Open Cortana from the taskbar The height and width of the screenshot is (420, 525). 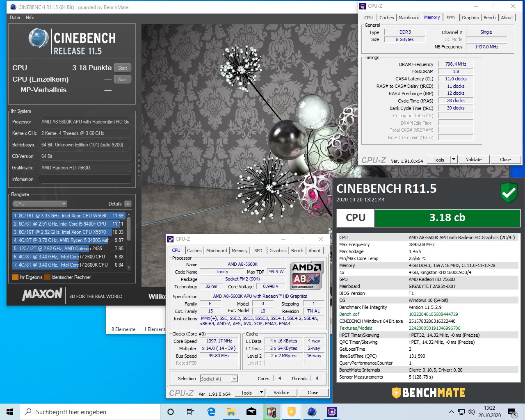(x=171, y=412)
